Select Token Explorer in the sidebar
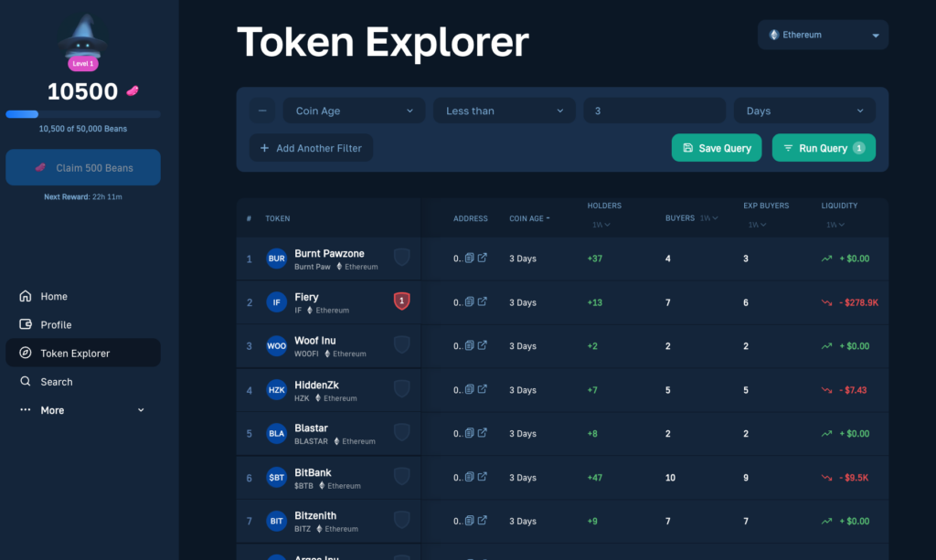The width and height of the screenshot is (936, 560). [x=83, y=353]
